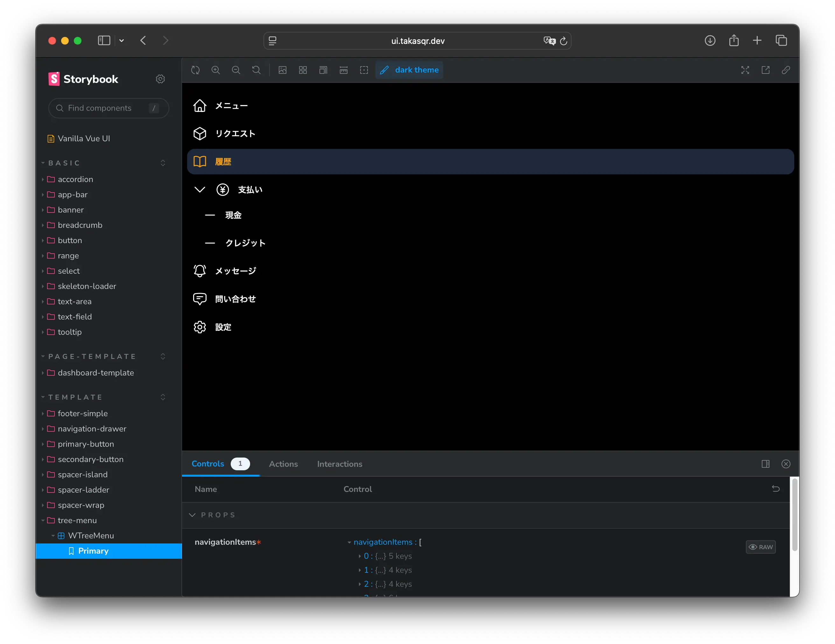This screenshot has width=835, height=644.
Task: Open the dashboard-template folder
Action: tap(95, 373)
